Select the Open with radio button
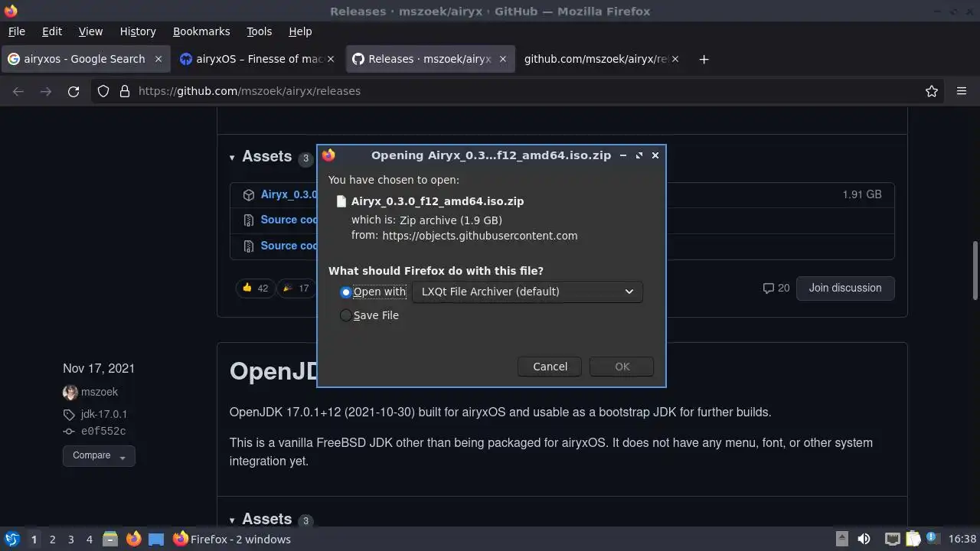Viewport: 980px width, 551px height. pos(346,292)
